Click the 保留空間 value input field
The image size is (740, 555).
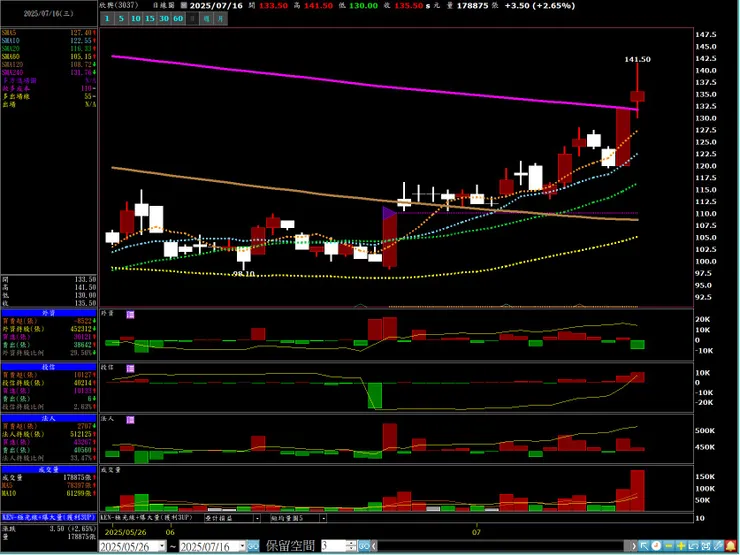[x=334, y=547]
